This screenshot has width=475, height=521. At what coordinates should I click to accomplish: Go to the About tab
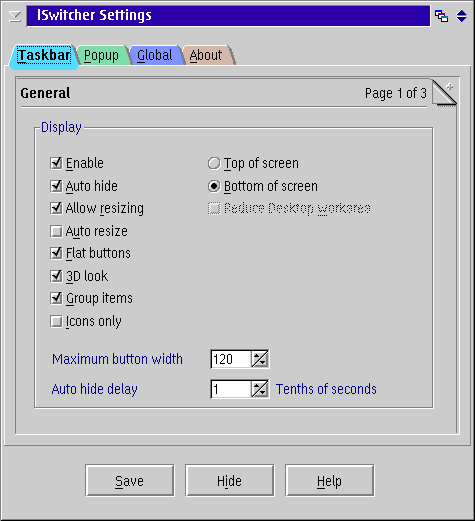click(206, 55)
